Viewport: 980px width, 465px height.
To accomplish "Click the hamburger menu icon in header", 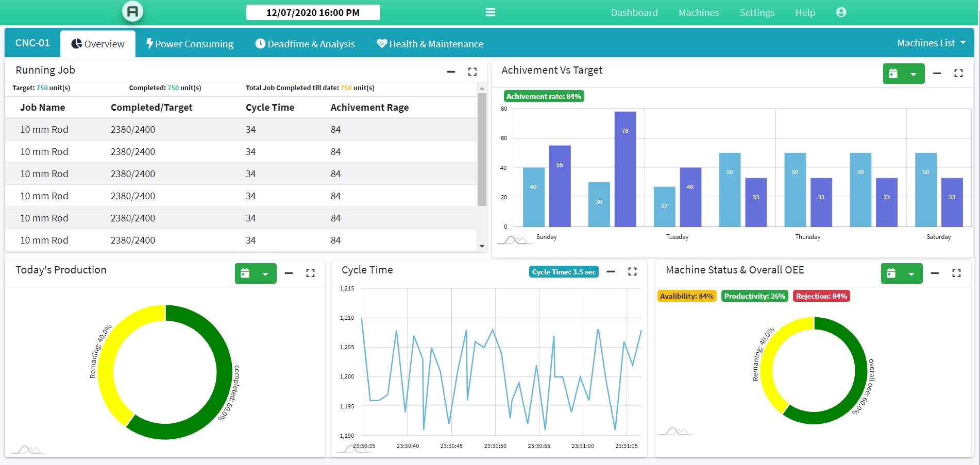I will coord(490,12).
